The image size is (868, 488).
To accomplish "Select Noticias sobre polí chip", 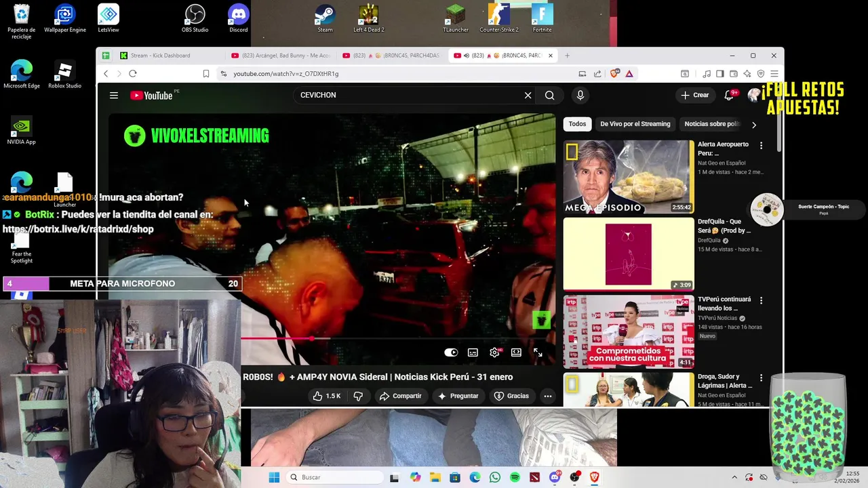I will point(712,124).
